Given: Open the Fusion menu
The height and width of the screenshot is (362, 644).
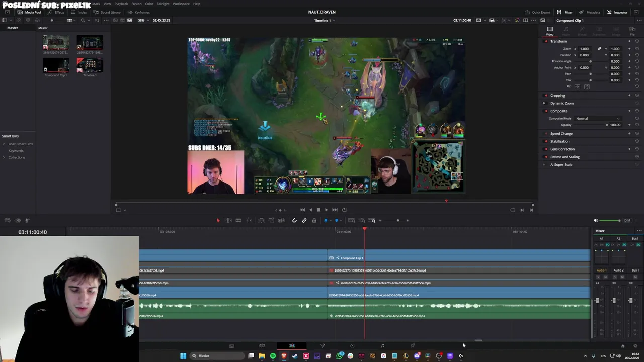Looking at the screenshot, I should click(x=136, y=4).
